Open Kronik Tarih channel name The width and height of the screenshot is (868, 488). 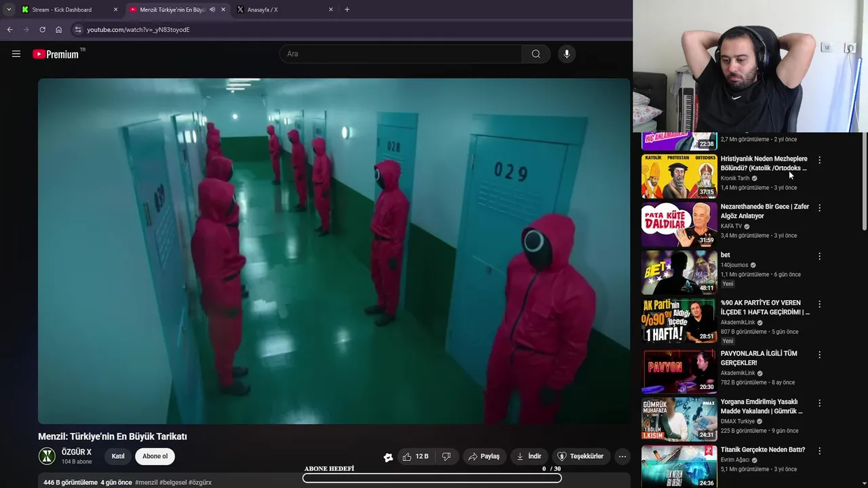[x=735, y=178]
